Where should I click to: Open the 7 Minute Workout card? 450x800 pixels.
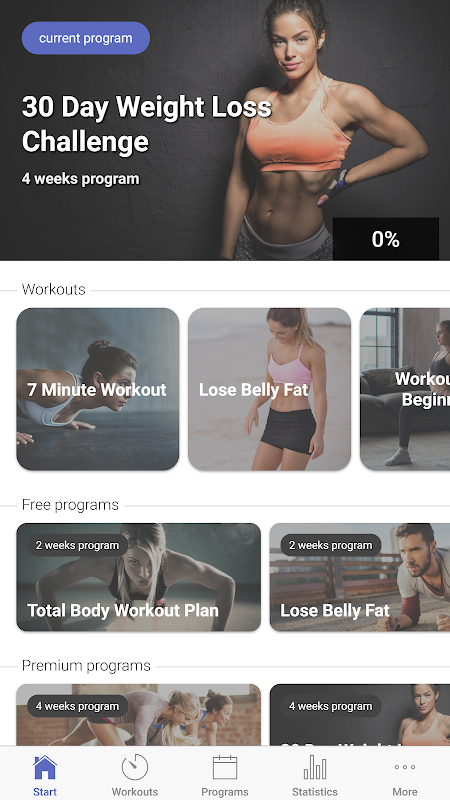point(97,389)
